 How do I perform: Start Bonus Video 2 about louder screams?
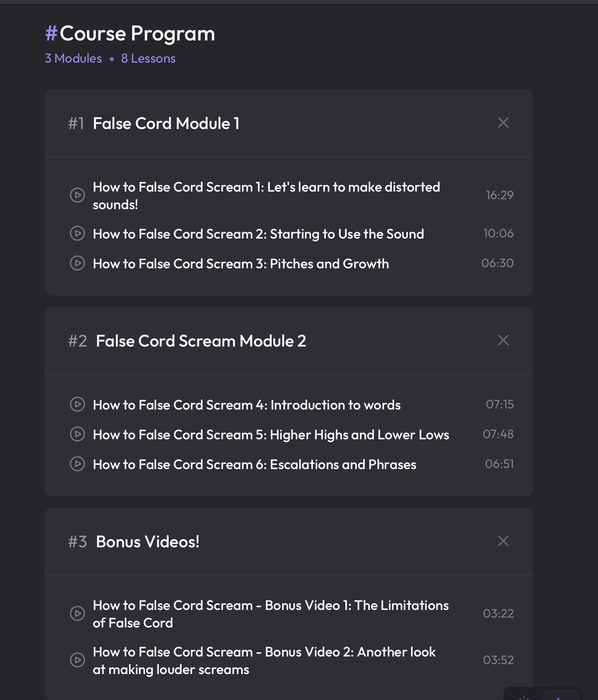(77, 660)
